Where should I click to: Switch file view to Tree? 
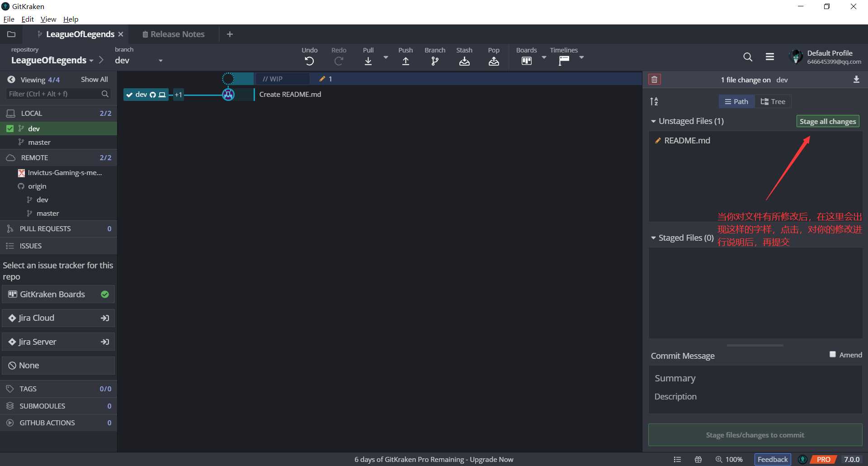point(773,101)
